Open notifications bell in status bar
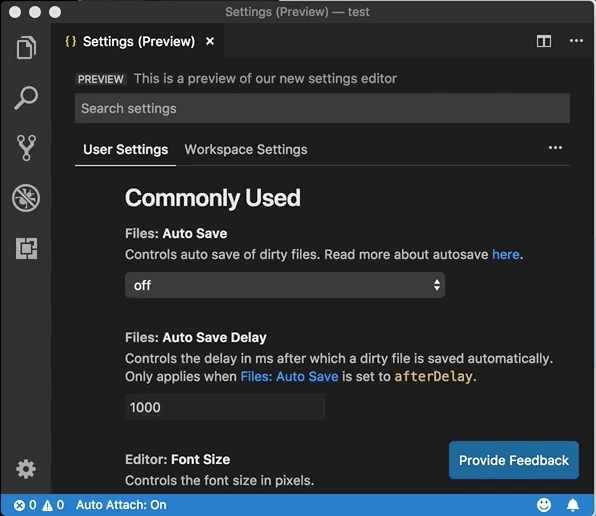 573,505
